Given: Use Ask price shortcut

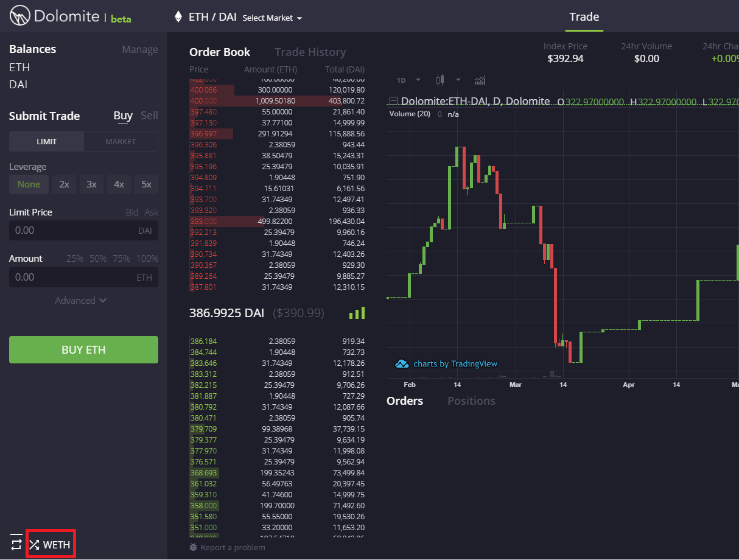Looking at the screenshot, I should 152,212.
